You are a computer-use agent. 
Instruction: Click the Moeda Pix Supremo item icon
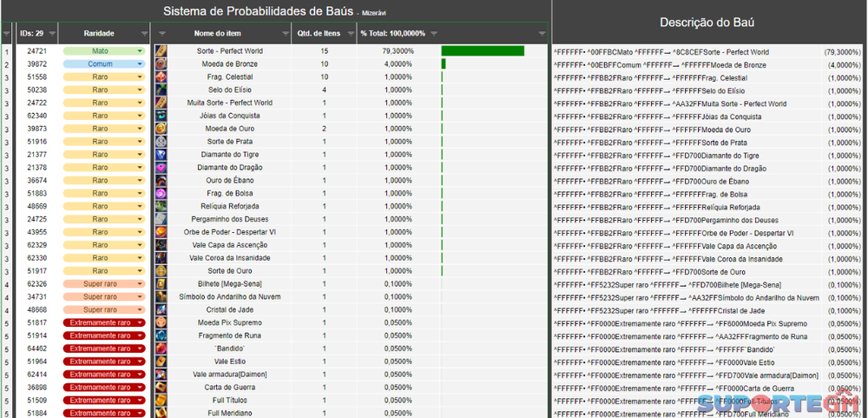(161, 322)
